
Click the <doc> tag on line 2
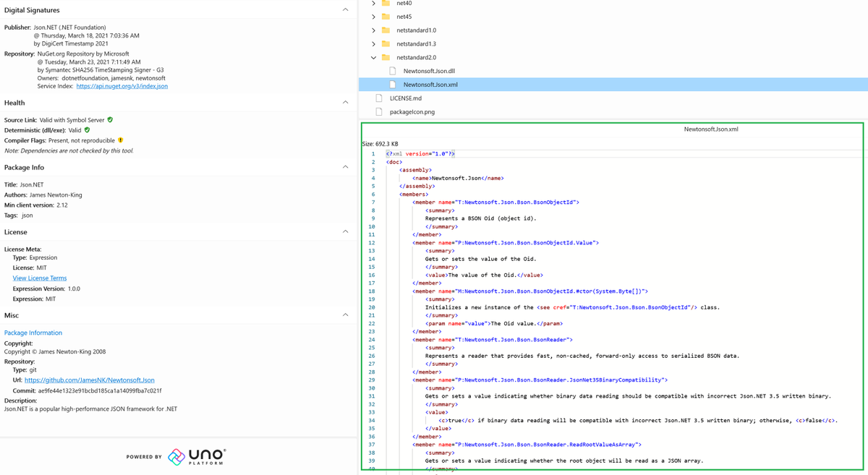click(394, 162)
